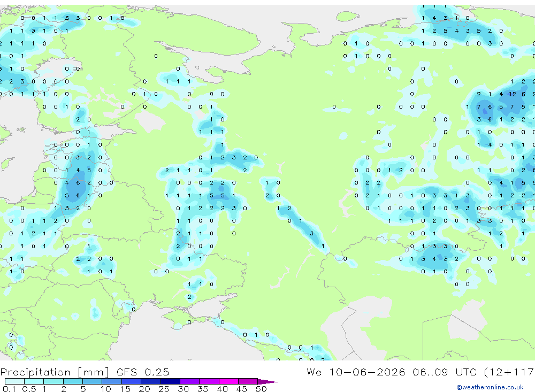The width and height of the screenshot is (535, 392).
Task: Click the legend scale label '40'
Action: point(222,389)
